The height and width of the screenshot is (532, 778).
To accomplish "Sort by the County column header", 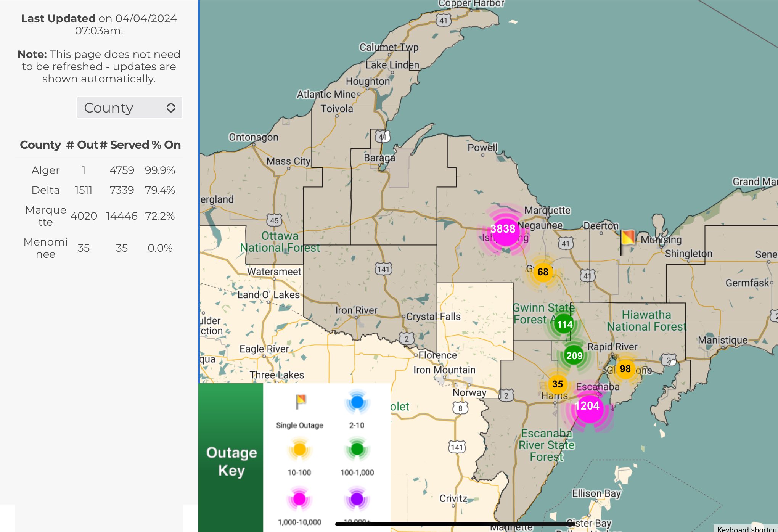I will [x=40, y=145].
